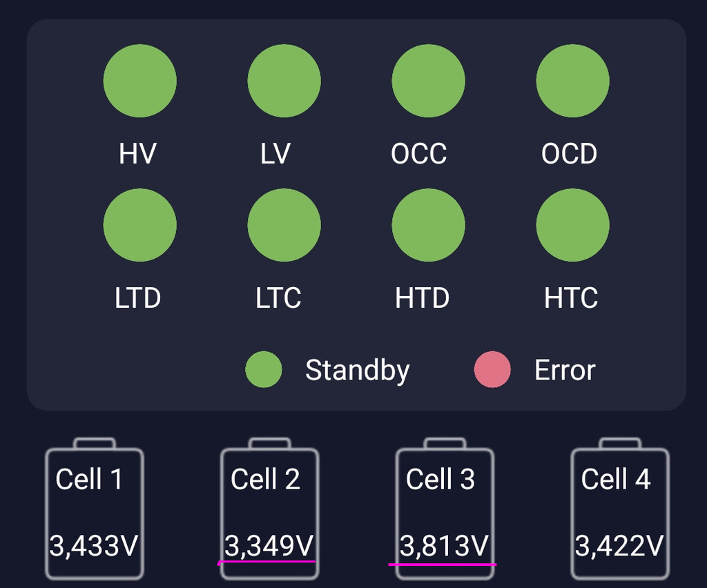Click the LV status indicator circle

(x=284, y=81)
